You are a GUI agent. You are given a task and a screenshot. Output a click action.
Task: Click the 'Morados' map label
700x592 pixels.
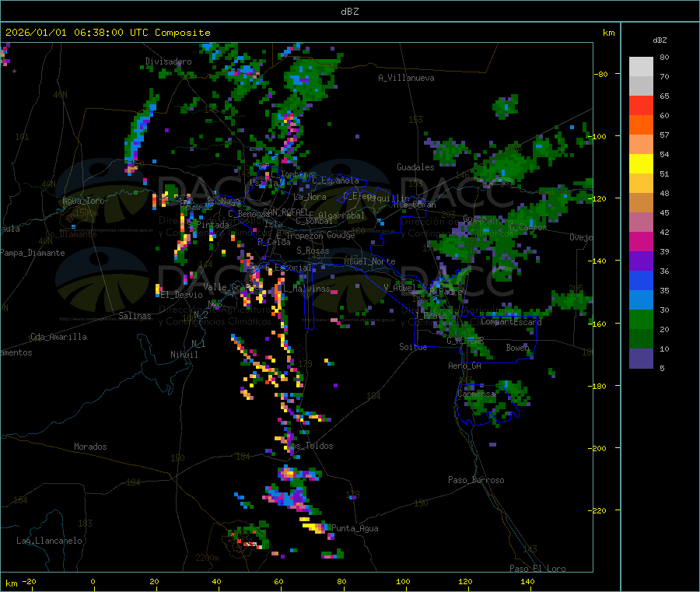coord(90,447)
